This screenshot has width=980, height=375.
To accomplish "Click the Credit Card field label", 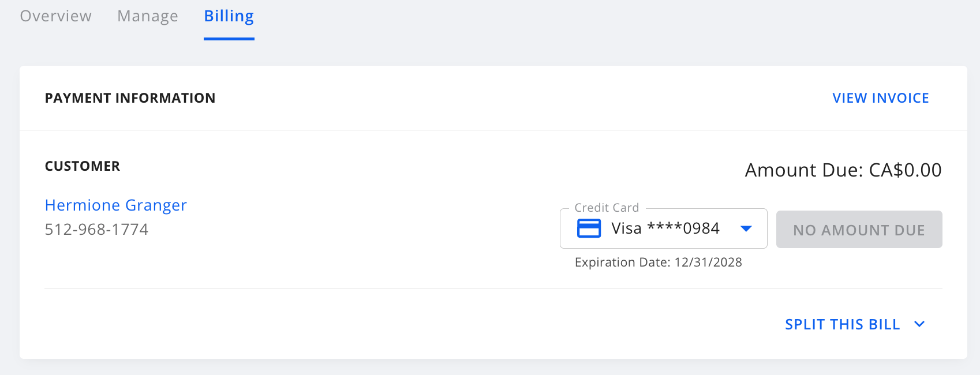I will coord(607,208).
